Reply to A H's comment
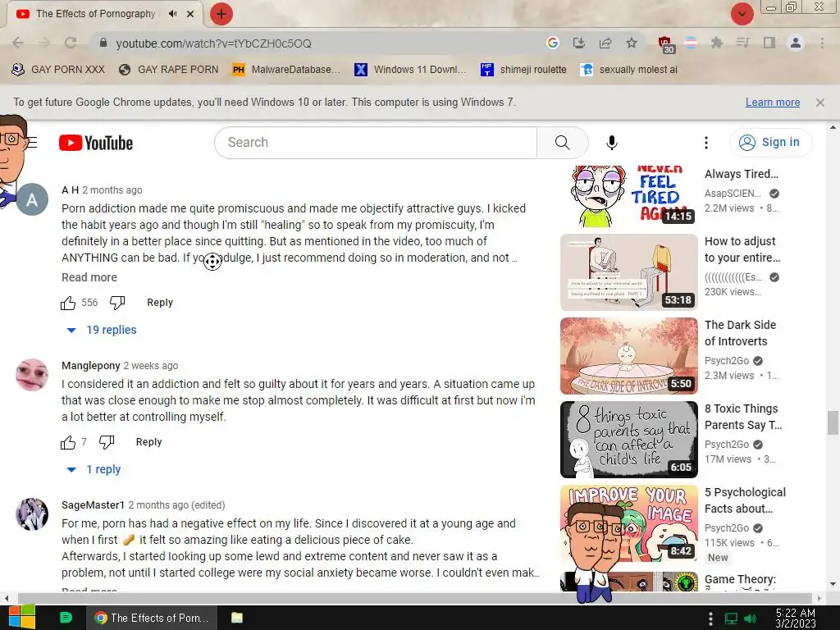The image size is (840, 630). (160, 303)
